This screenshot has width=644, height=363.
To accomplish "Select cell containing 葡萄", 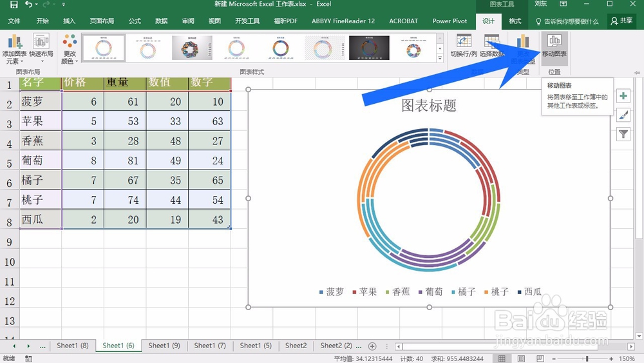I will (x=41, y=161).
